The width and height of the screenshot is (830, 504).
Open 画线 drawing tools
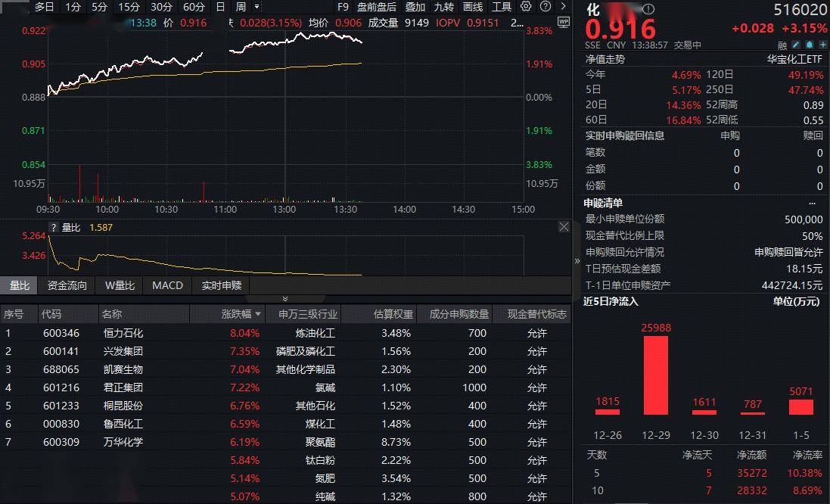click(473, 7)
